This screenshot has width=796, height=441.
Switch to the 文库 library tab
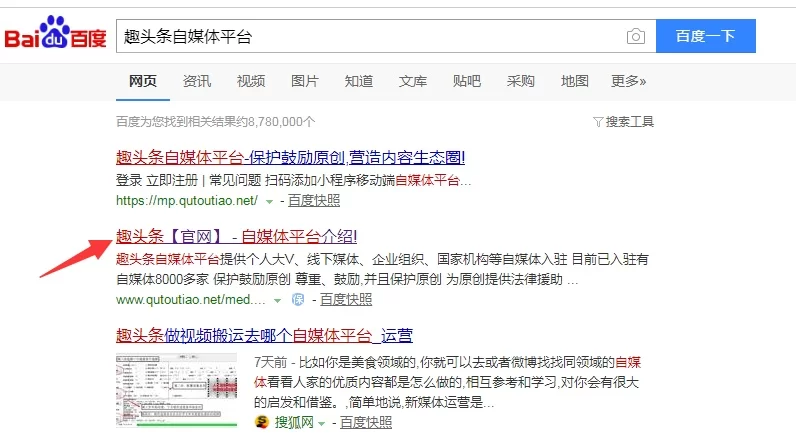[x=413, y=81]
